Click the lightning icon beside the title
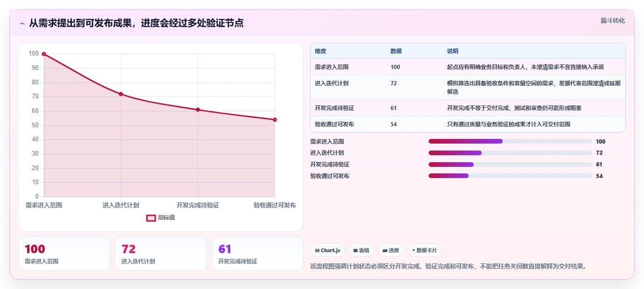This screenshot has height=289, width=644. (x=22, y=23)
